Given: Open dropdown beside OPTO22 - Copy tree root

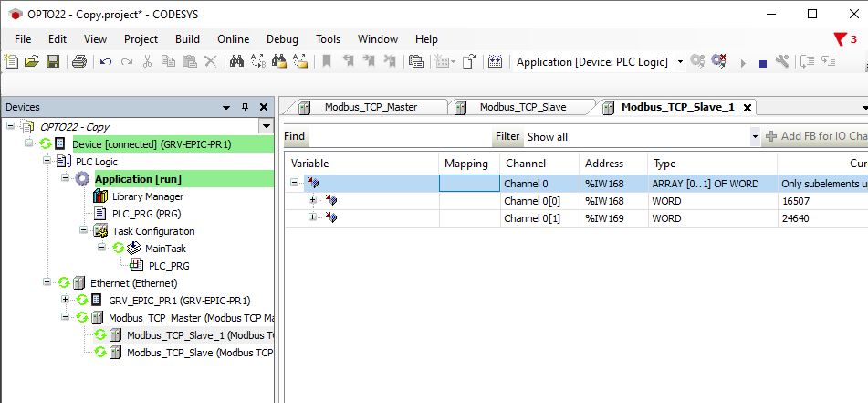Looking at the screenshot, I should pos(267,126).
